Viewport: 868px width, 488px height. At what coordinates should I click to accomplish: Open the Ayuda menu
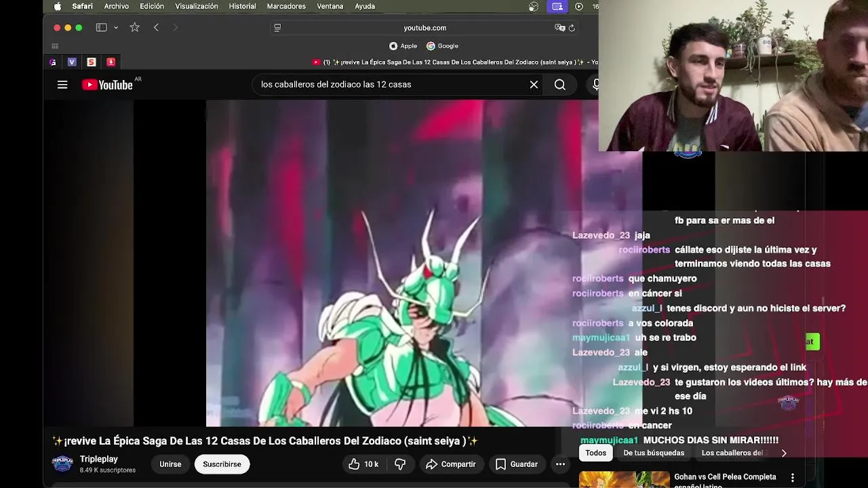click(x=365, y=6)
